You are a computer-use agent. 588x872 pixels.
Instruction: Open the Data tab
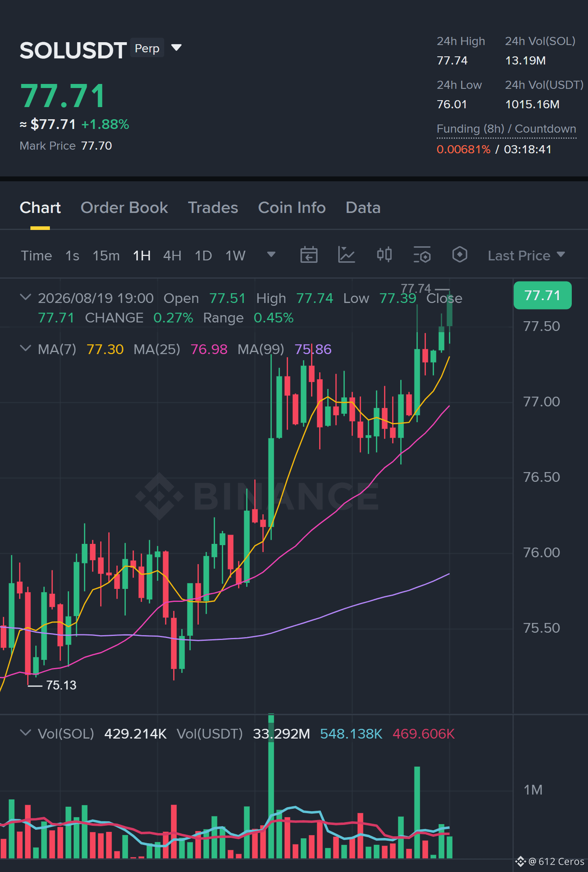(363, 208)
